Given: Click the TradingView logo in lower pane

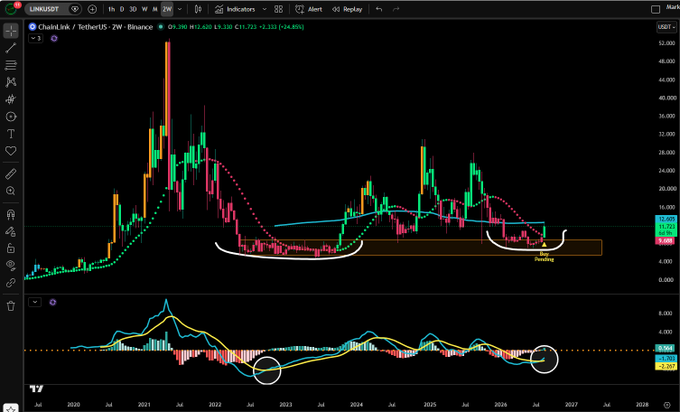Looking at the screenshot, I should point(36,389).
